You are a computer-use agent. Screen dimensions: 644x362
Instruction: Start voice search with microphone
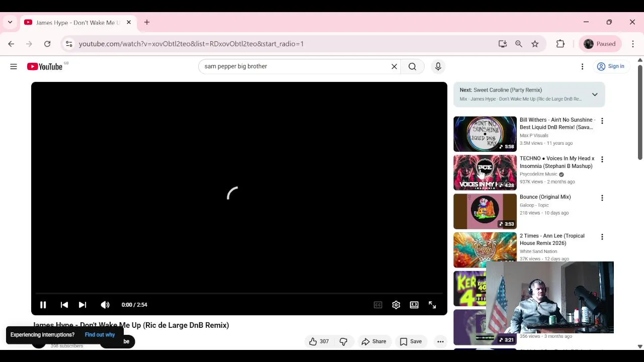(438, 66)
